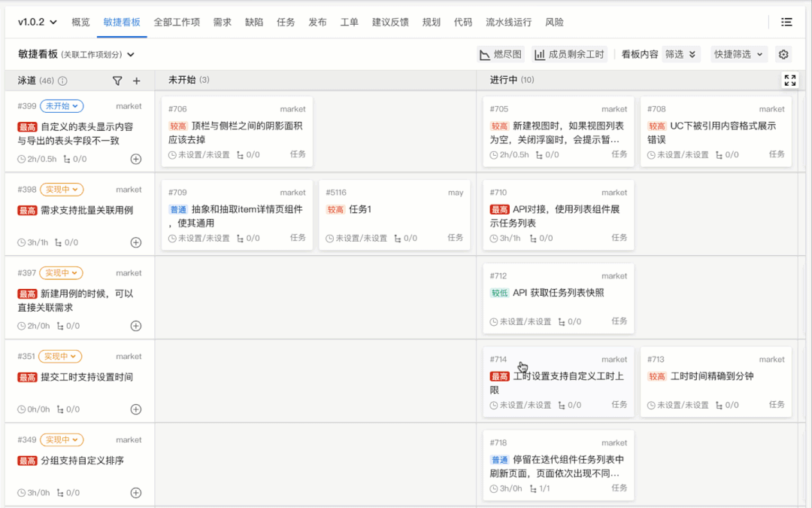
Task: Click the swimlane filter funnel icon
Action: (x=117, y=81)
